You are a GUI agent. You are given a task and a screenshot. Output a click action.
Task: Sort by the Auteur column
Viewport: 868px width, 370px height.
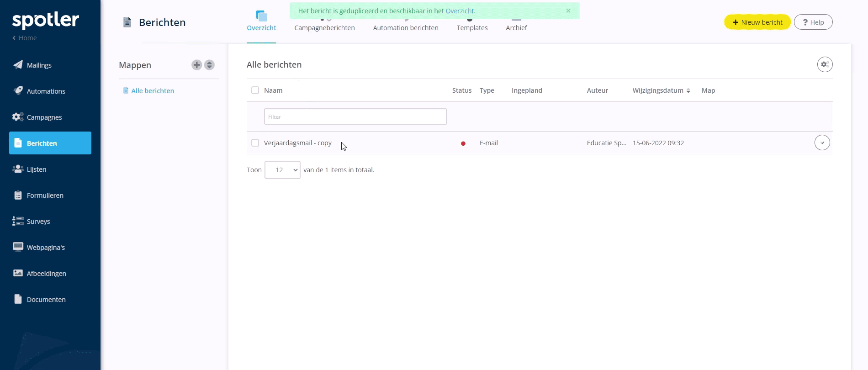[598, 90]
